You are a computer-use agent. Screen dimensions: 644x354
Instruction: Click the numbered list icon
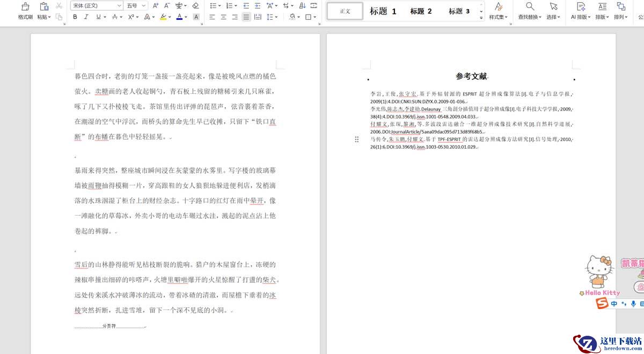pyautogui.click(x=229, y=5)
